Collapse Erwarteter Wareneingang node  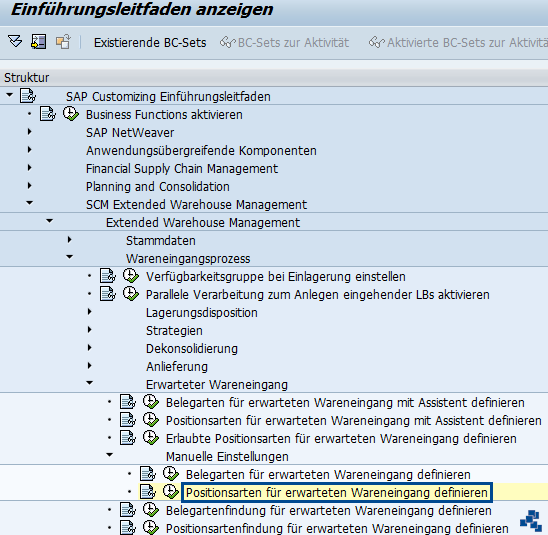click(x=89, y=383)
